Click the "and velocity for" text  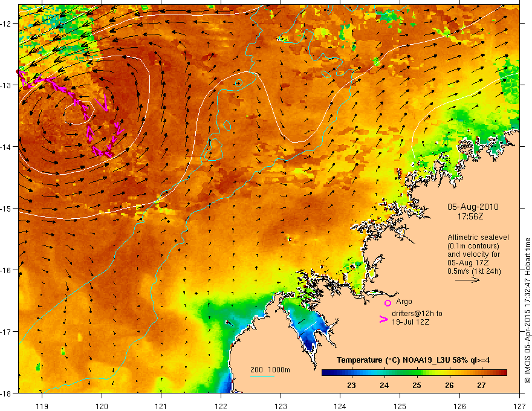(x=473, y=254)
